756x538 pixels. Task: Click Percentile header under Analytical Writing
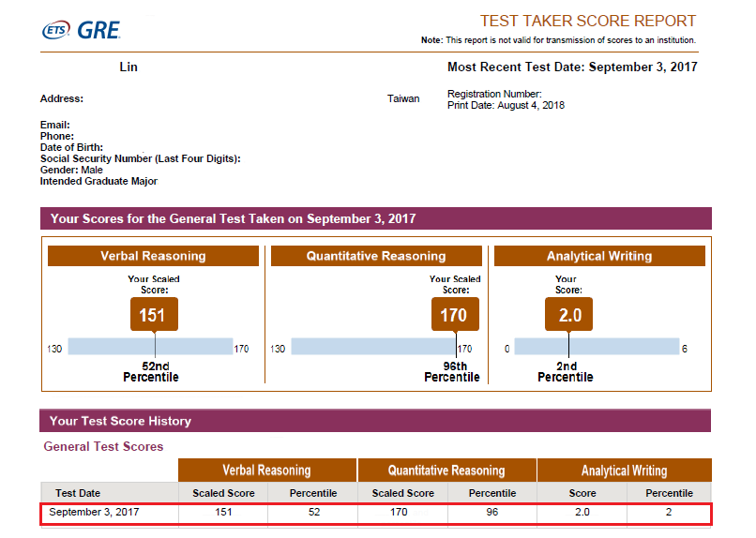point(669,493)
